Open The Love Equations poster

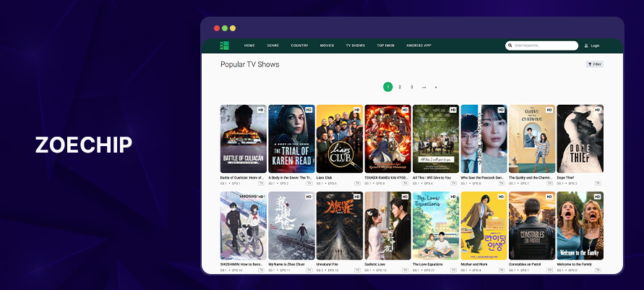[436, 226]
